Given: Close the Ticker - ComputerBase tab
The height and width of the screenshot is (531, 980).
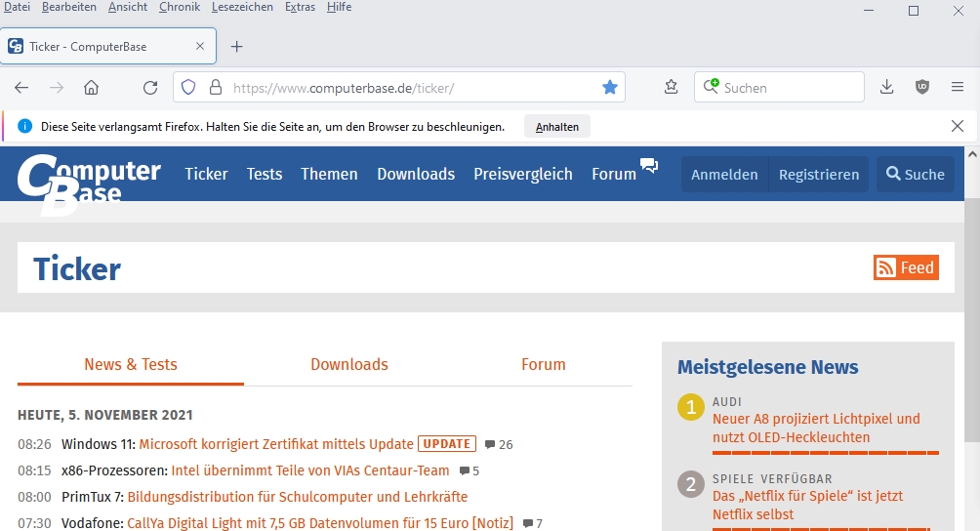Looking at the screenshot, I should coord(200,46).
